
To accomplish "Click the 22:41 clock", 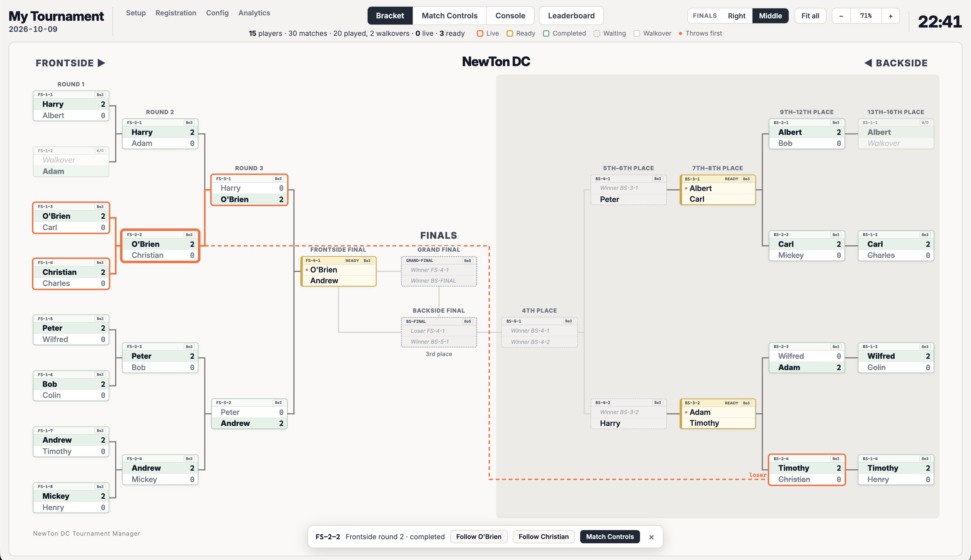I will tap(939, 22).
